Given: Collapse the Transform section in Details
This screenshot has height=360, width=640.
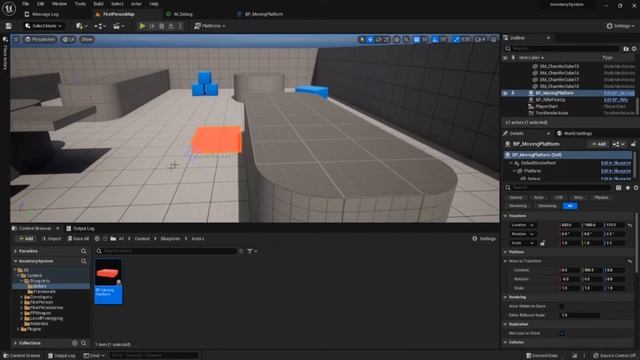Looking at the screenshot, I should [505, 216].
